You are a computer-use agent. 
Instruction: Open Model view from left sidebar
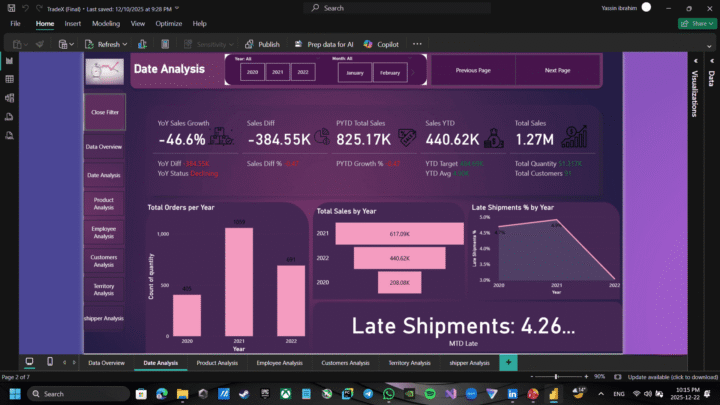[9, 97]
